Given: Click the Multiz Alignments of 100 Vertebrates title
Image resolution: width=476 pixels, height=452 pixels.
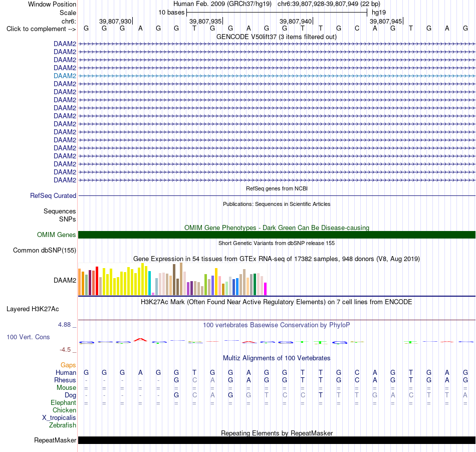Looking at the screenshot, I should (x=277, y=358).
